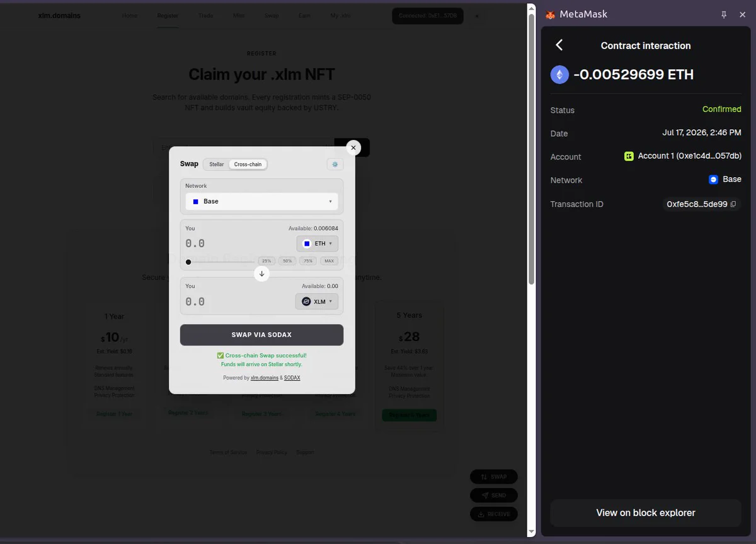The image size is (756, 544).
Task: Click the XLM amount input field
Action: tap(238, 301)
